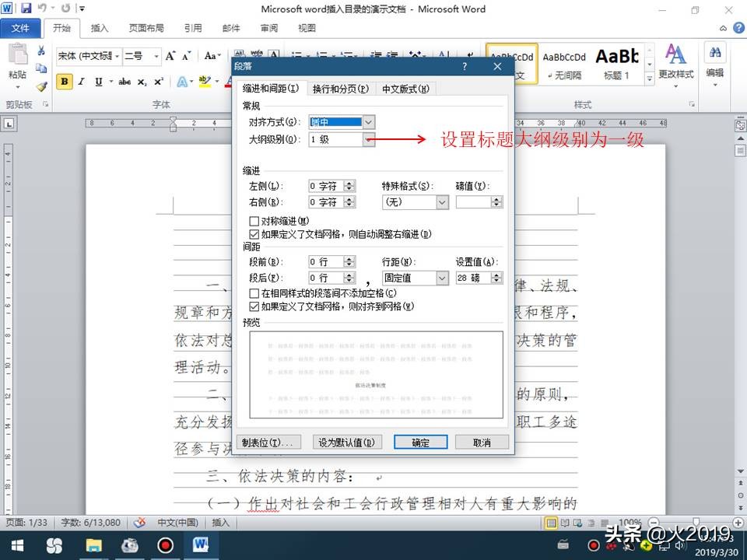The width and height of the screenshot is (747, 560).
Task: Increase 设置值 with its up stepper arrow
Action: [x=496, y=274]
